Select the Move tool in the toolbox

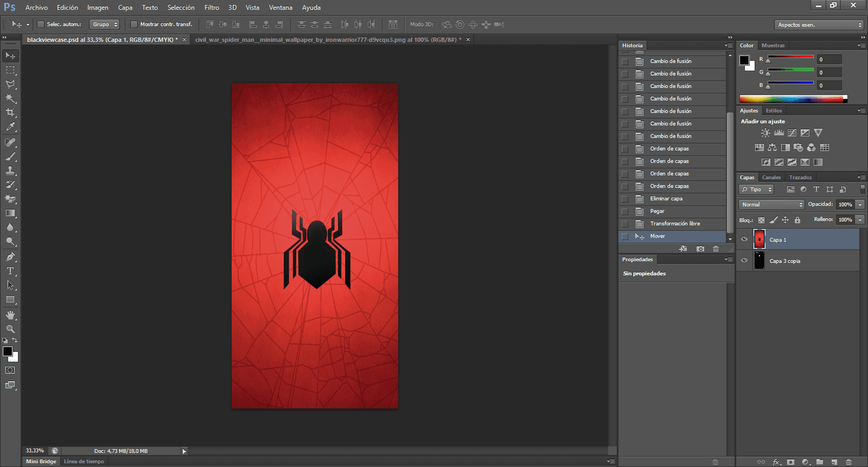10,55
